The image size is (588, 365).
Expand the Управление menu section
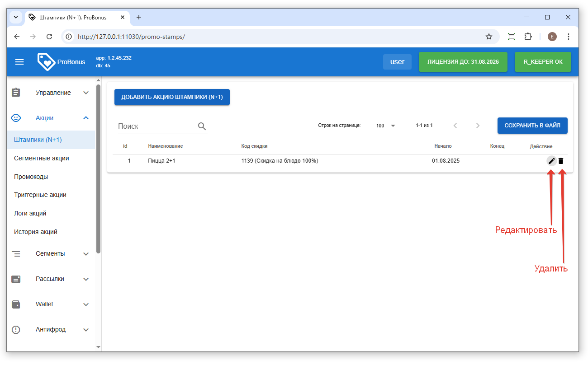pos(86,93)
